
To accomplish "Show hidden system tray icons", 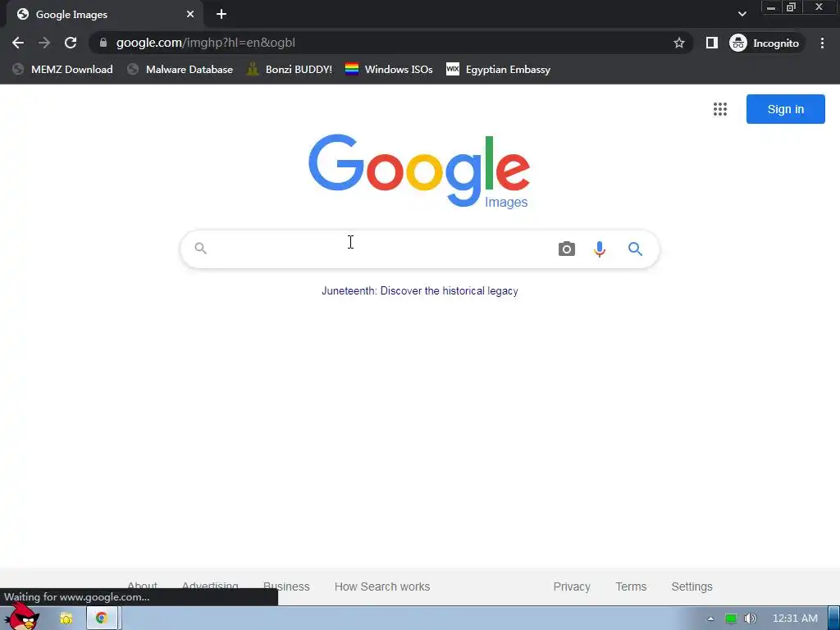I will (710, 619).
